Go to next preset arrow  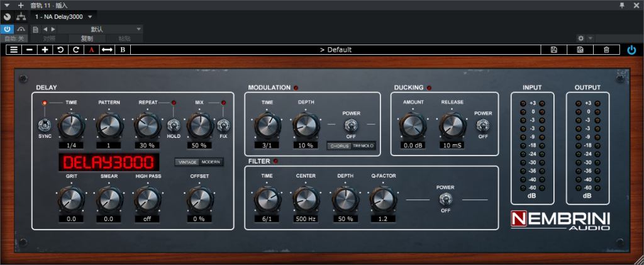[x=53, y=29]
